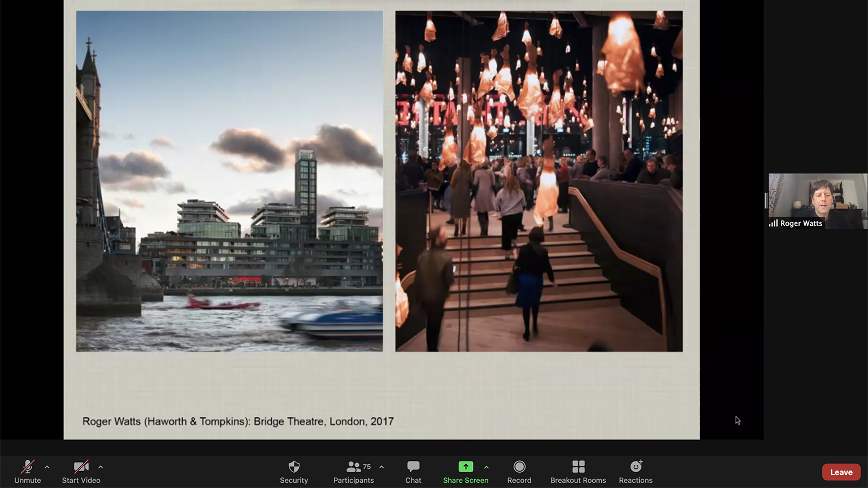Start recording with Record button
Screen dimensions: 868x488
(x=519, y=472)
